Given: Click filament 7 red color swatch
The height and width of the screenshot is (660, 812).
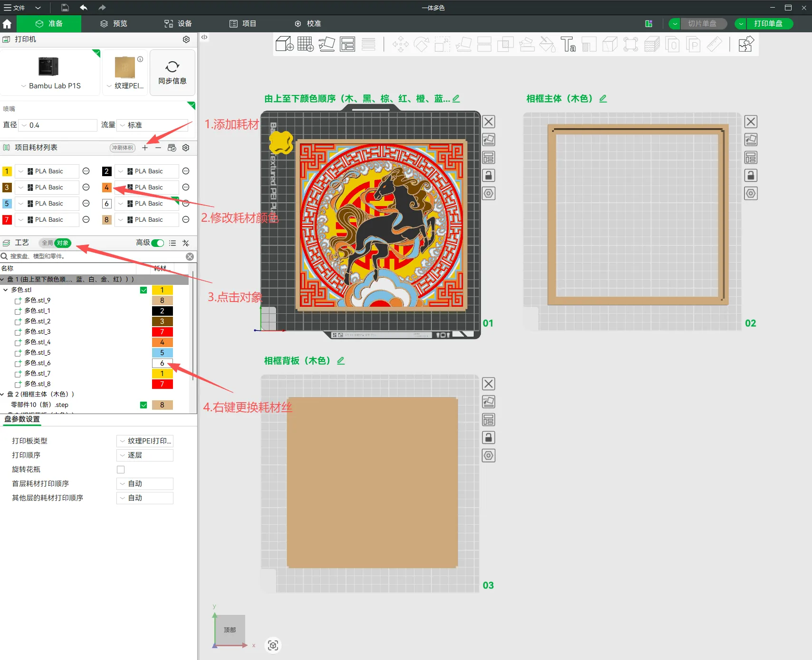Looking at the screenshot, I should 7,220.
